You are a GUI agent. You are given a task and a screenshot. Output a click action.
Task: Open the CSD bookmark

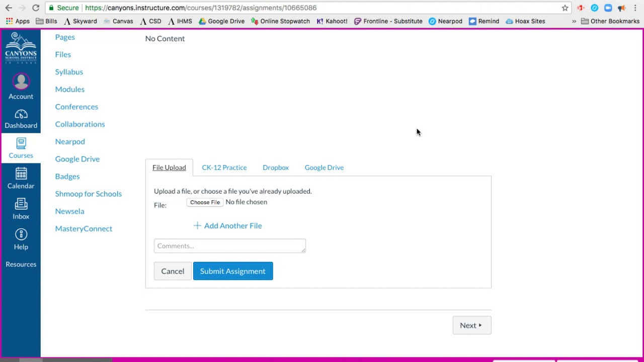tap(150, 21)
